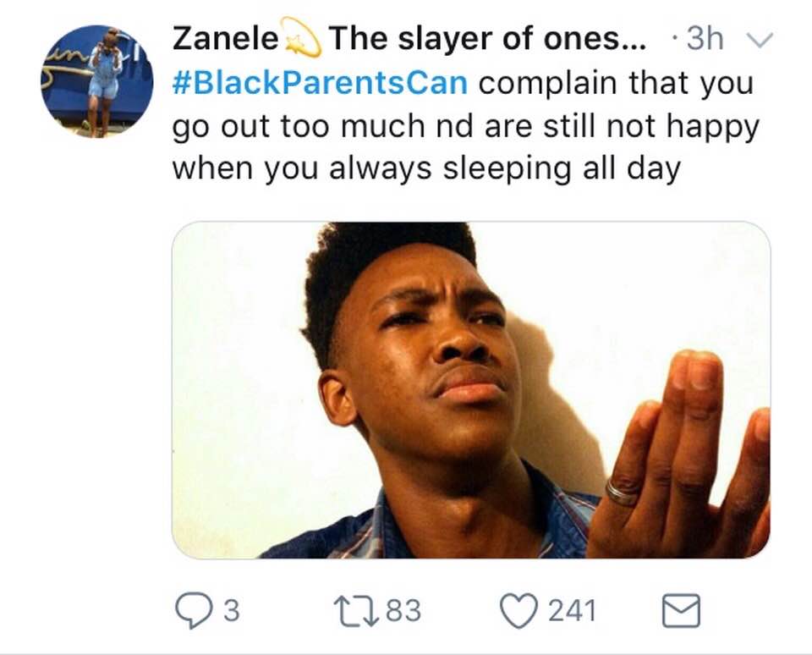Screen dimensions: 812x655
Task: Open tweet permalink via 3h timestamp
Action: click(x=705, y=39)
